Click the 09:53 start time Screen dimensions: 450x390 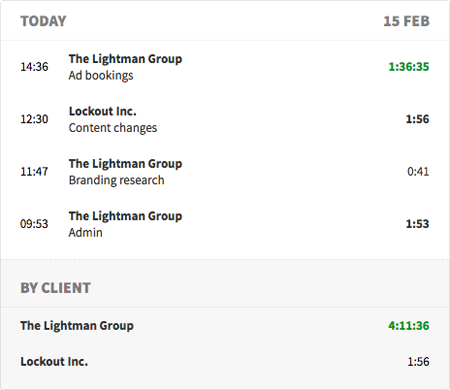tap(34, 224)
